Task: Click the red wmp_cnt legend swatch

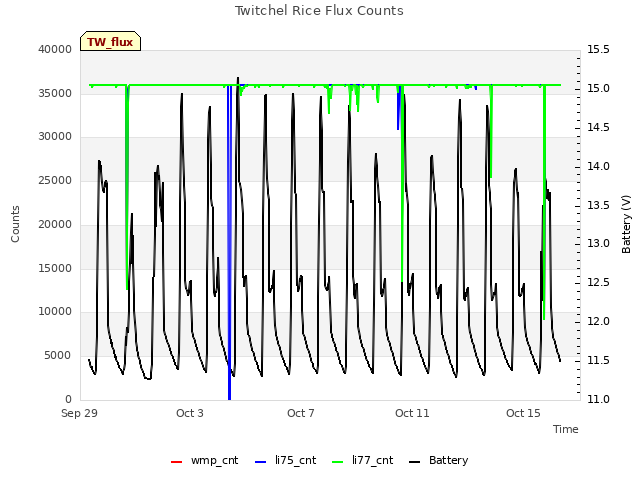Action: (176, 462)
